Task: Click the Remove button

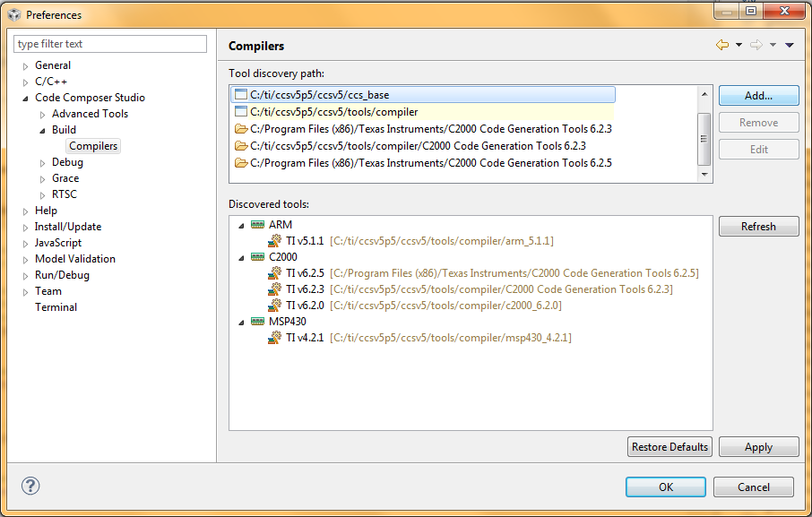Action: [x=758, y=123]
